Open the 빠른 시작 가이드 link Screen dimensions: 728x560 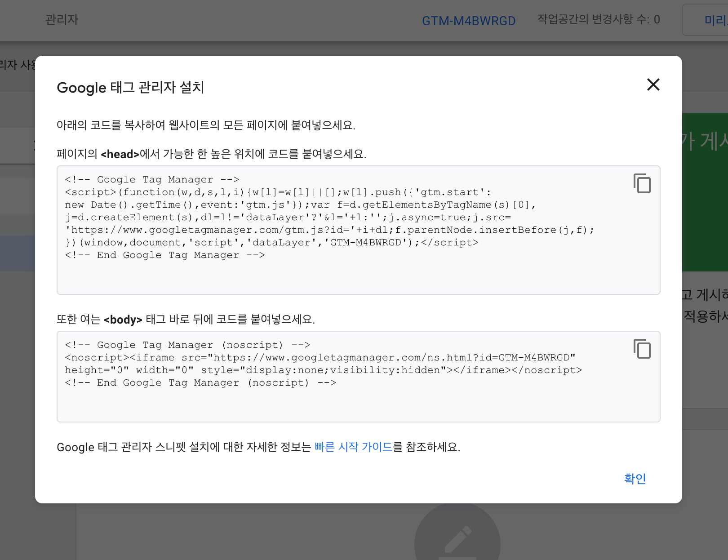354,447
